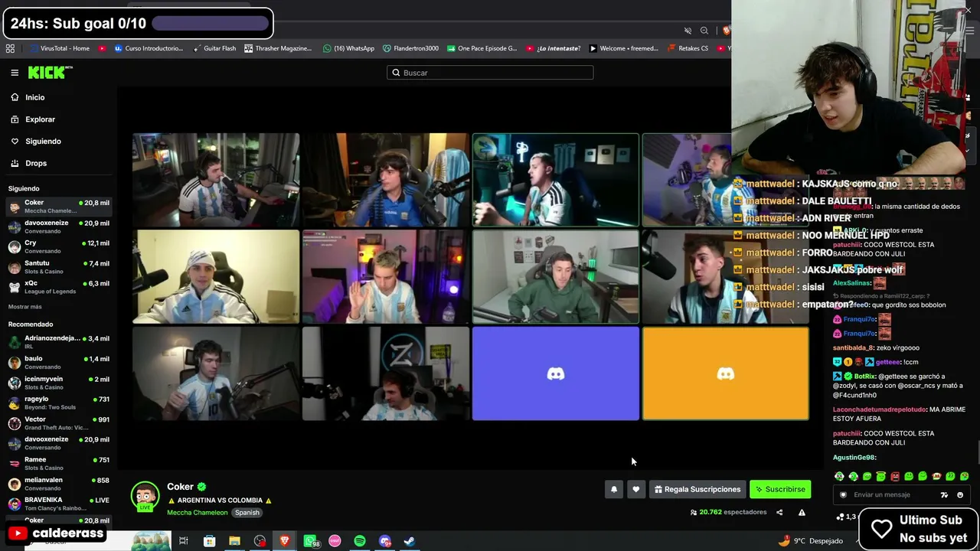Open the Flandertron3000 bookmark
The image size is (980, 551).
tap(410, 48)
